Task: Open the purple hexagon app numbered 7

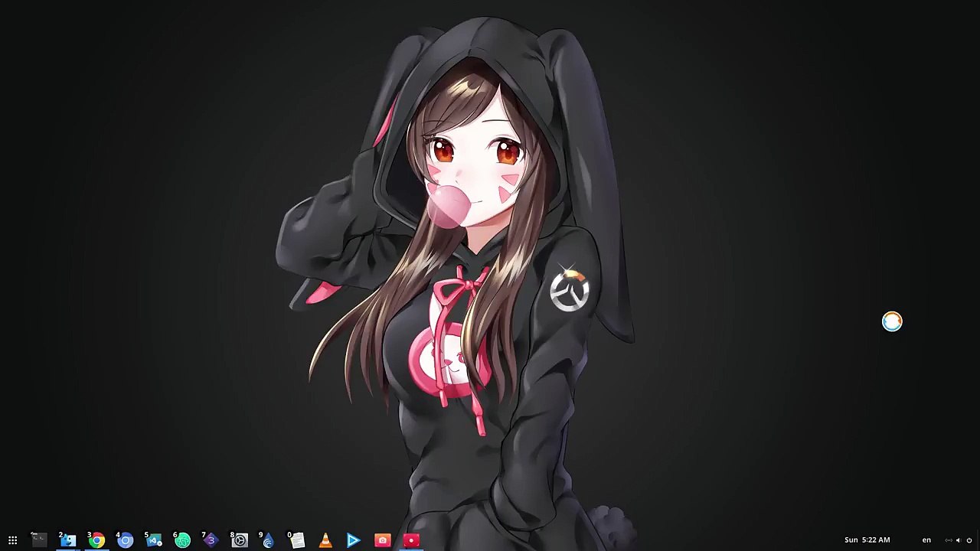Action: tap(211, 540)
